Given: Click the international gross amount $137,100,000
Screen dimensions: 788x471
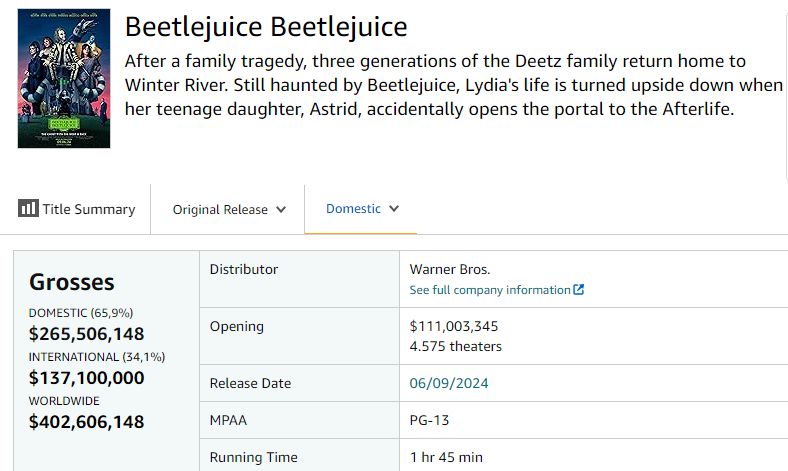Looking at the screenshot, I should (86, 378).
